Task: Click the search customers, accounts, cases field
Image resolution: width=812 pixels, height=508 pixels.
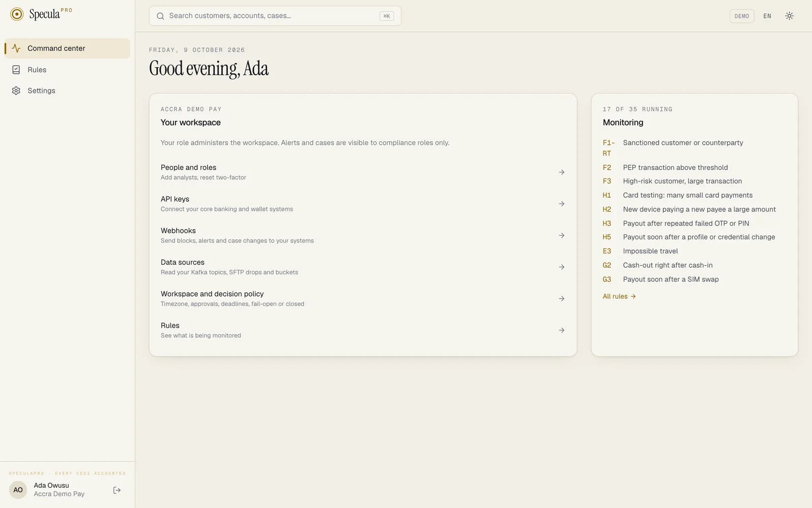Action: (x=275, y=16)
